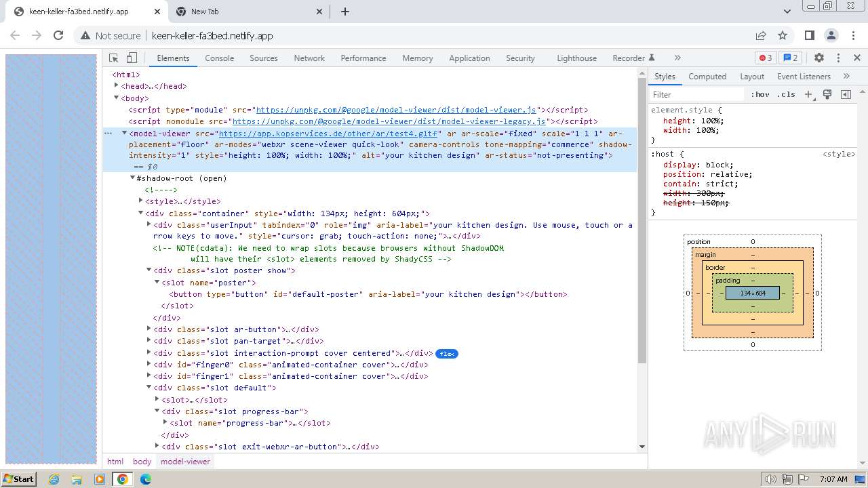The image size is (868, 488).
Task: Click the flex badge on interaction-prompt
Action: tap(447, 353)
